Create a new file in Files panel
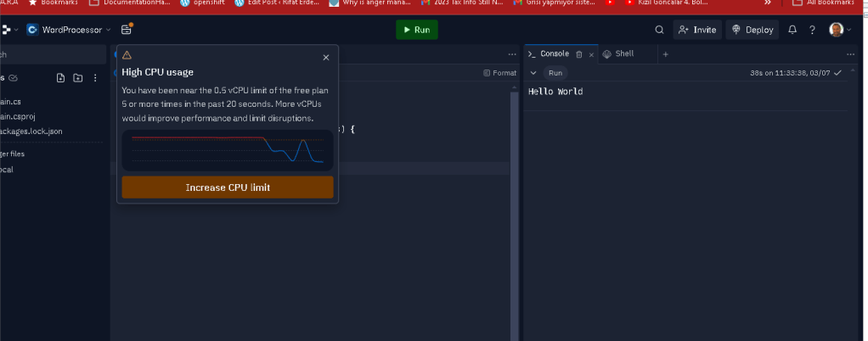868x341 pixels. [60, 78]
